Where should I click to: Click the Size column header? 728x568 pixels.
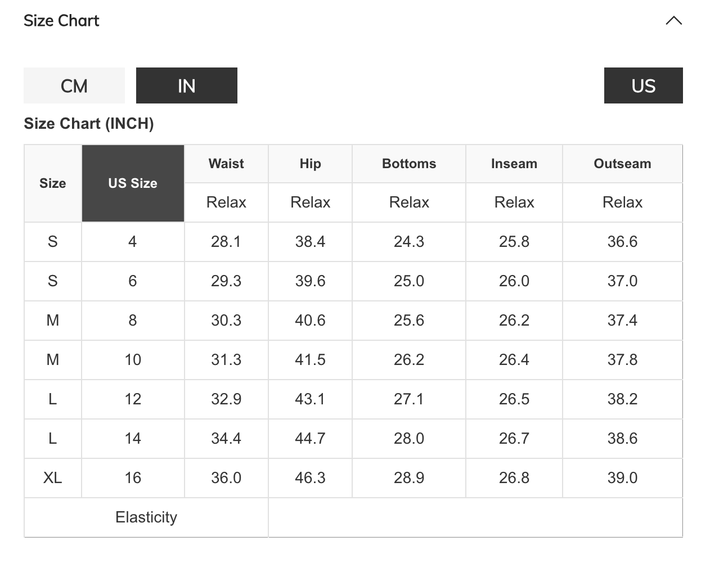pyautogui.click(x=53, y=183)
